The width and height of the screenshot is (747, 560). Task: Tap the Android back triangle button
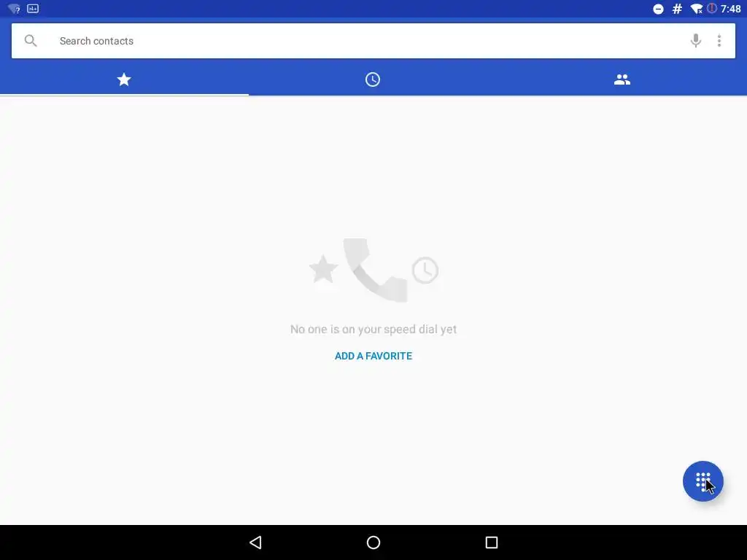coord(256,542)
